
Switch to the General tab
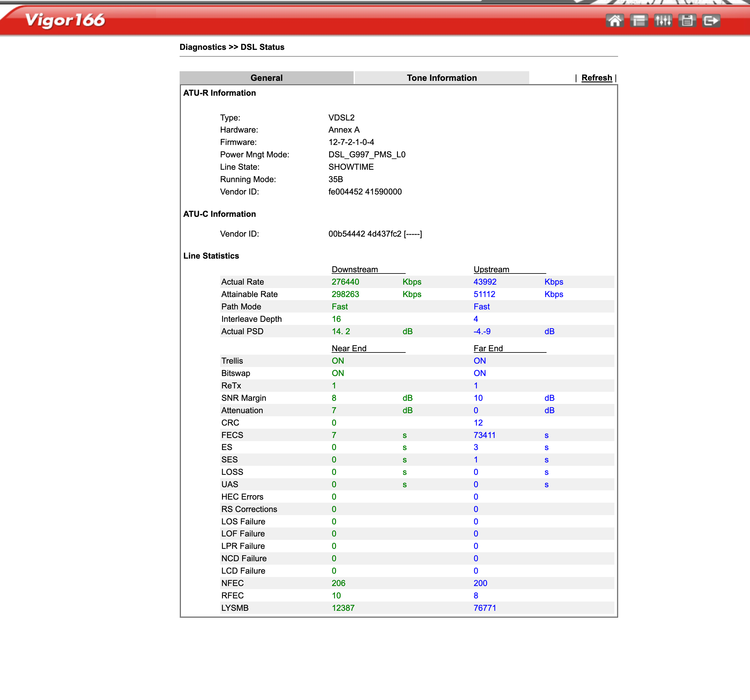(x=266, y=78)
